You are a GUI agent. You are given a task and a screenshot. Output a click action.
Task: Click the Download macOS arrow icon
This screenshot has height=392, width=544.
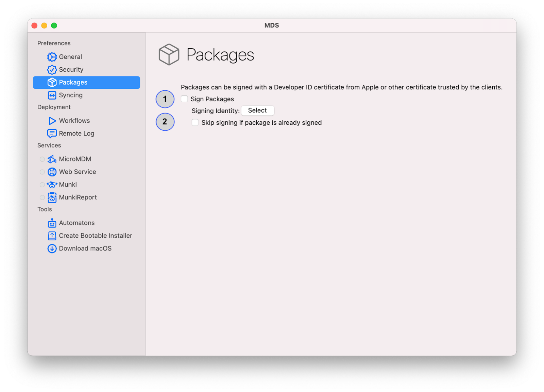click(52, 249)
